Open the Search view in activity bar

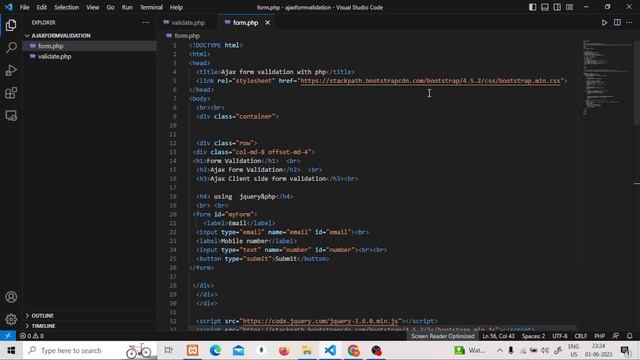pyautogui.click(x=11, y=47)
